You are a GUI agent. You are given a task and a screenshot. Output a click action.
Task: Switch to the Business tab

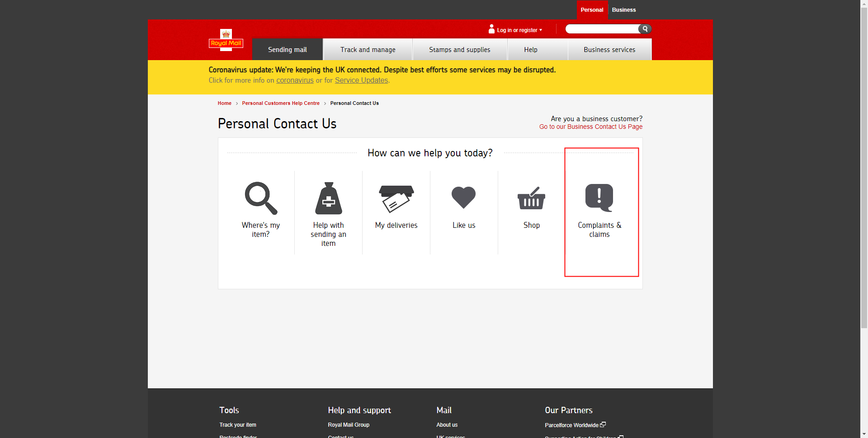coord(623,10)
